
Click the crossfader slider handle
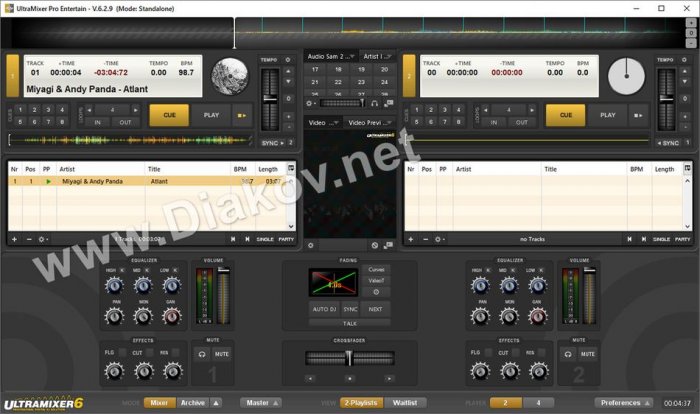click(x=349, y=358)
